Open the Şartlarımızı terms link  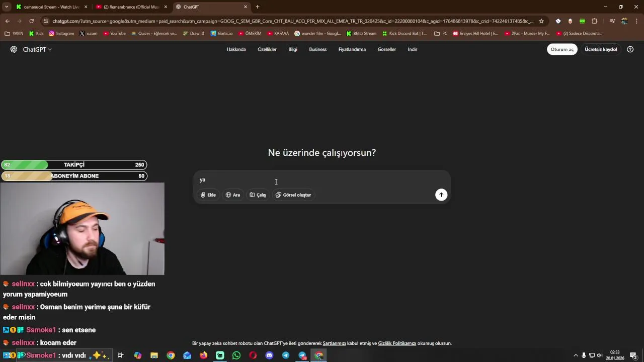[334, 343]
